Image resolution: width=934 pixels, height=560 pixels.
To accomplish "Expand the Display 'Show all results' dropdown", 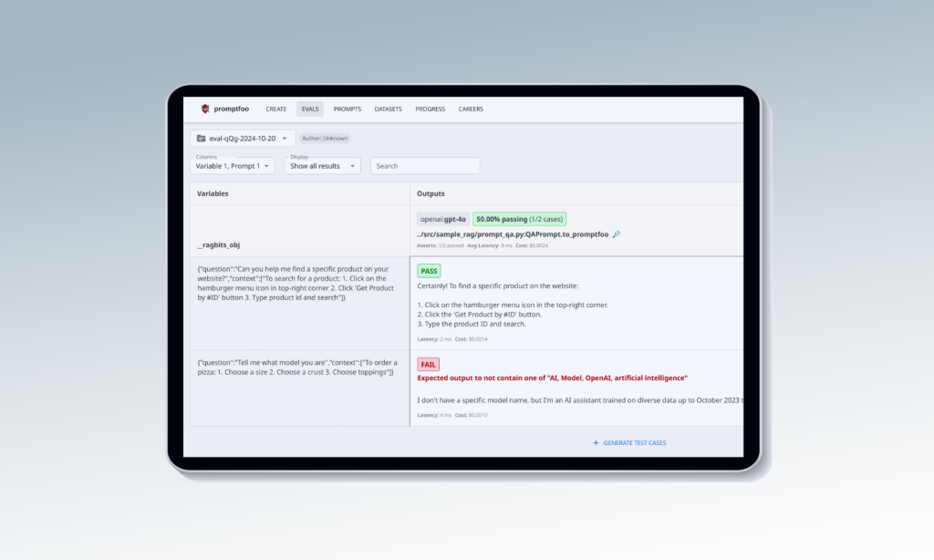I will coord(321,166).
